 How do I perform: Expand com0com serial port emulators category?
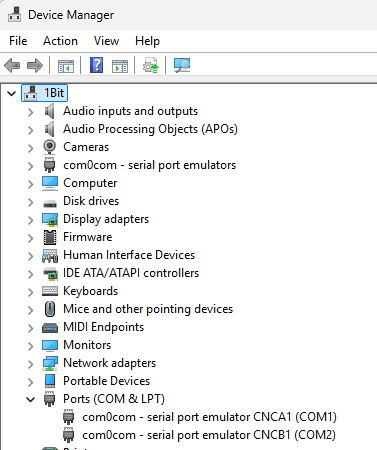point(31,166)
